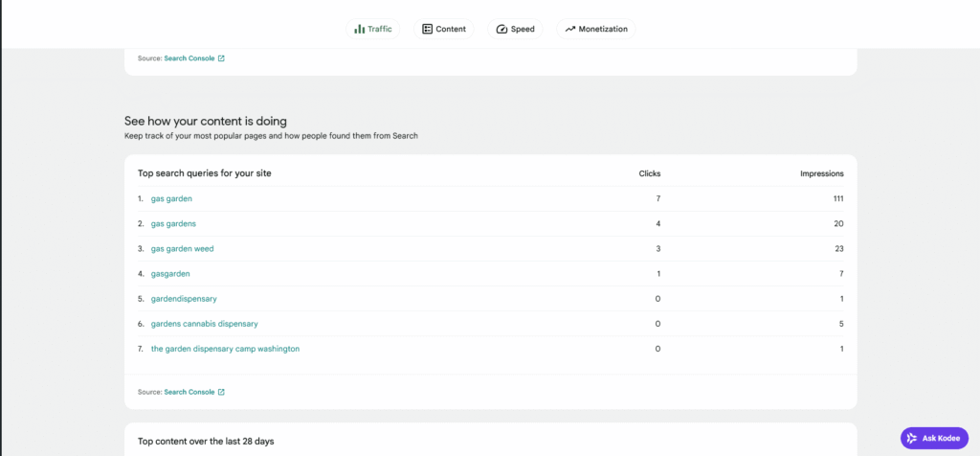Click the Content list icon
This screenshot has width=980, height=456.
coord(428,29)
